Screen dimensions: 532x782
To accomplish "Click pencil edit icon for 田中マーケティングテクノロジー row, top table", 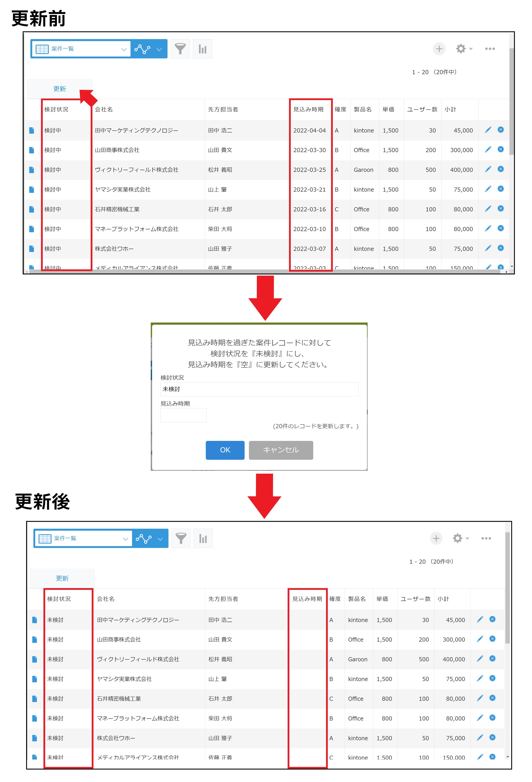I will [488, 130].
